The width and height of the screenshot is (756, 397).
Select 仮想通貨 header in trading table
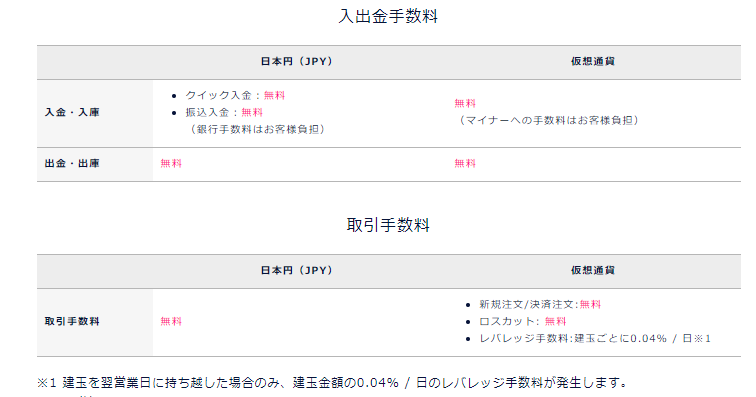[x=593, y=270]
